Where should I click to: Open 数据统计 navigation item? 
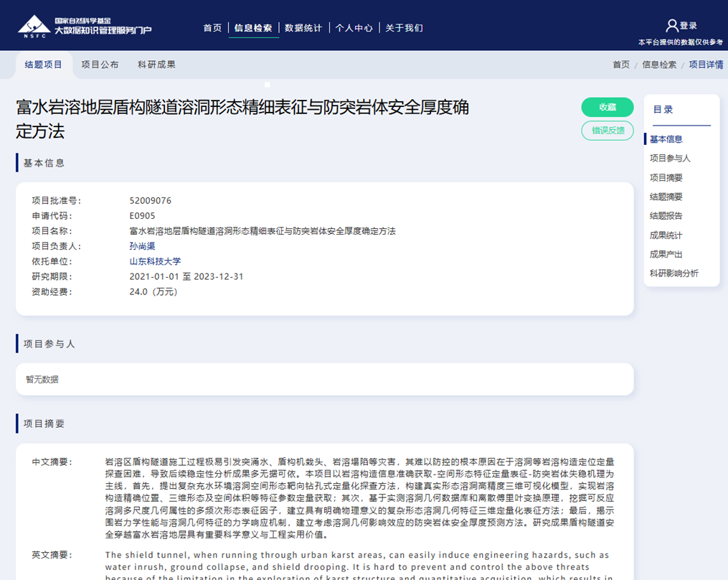tap(303, 28)
